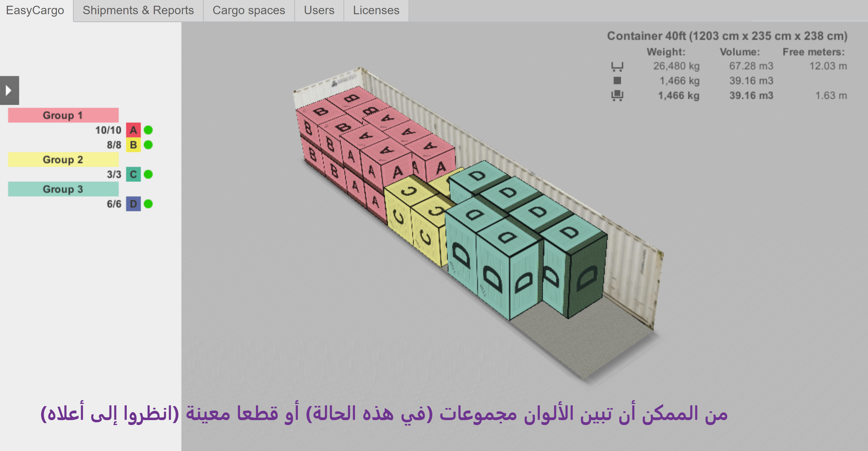Collapse Group 1 item listing
The image size is (868, 451).
(62, 115)
